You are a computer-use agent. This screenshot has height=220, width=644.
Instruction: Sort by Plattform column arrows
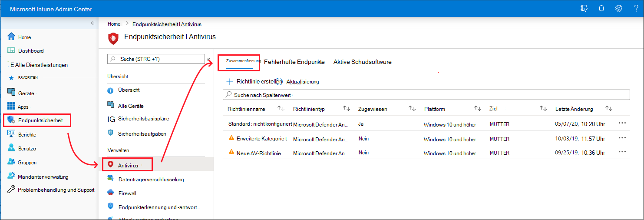tap(477, 109)
